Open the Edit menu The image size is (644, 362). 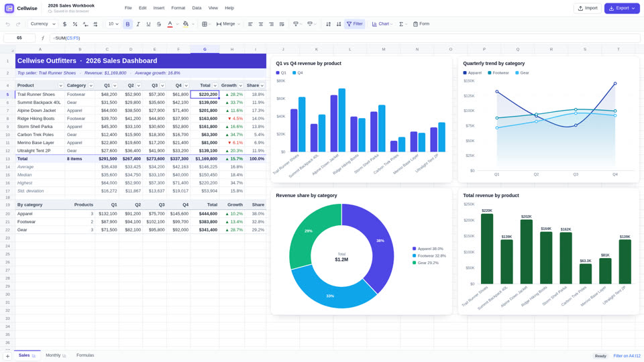(142, 8)
